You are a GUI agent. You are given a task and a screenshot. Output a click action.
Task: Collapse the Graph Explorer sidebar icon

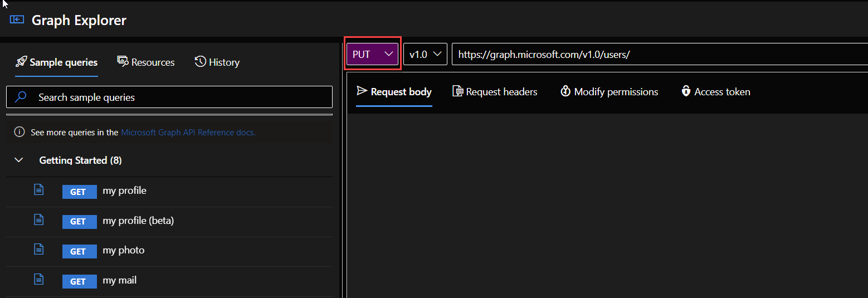[x=17, y=19]
